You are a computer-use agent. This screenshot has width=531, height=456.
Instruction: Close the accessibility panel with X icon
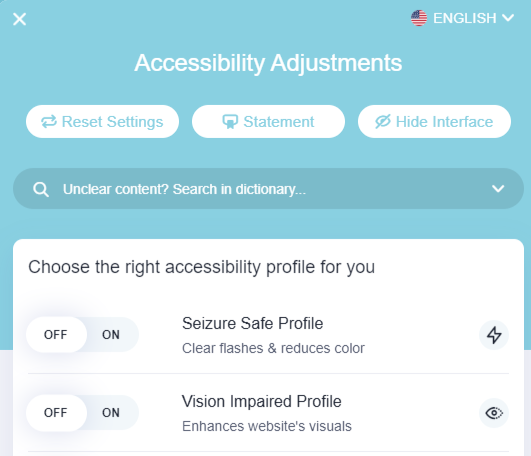coord(19,19)
